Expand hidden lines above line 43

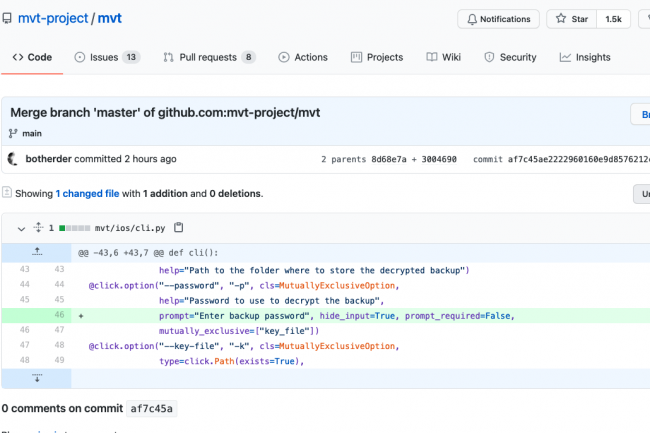[37, 250]
